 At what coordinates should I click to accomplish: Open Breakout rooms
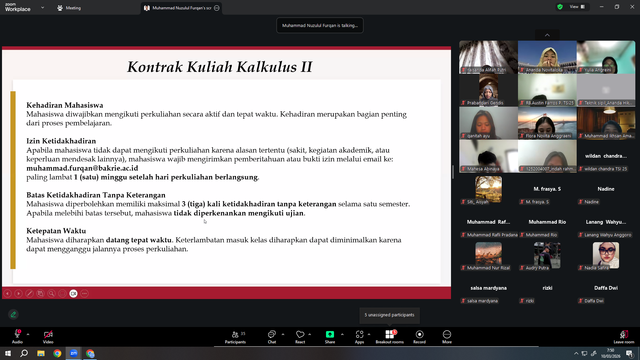pyautogui.click(x=389, y=336)
